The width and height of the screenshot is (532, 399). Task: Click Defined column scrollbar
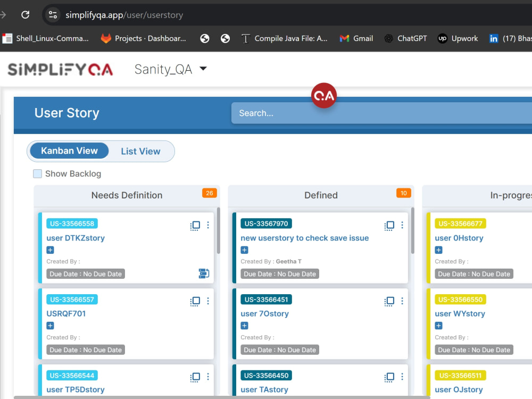tap(413, 231)
